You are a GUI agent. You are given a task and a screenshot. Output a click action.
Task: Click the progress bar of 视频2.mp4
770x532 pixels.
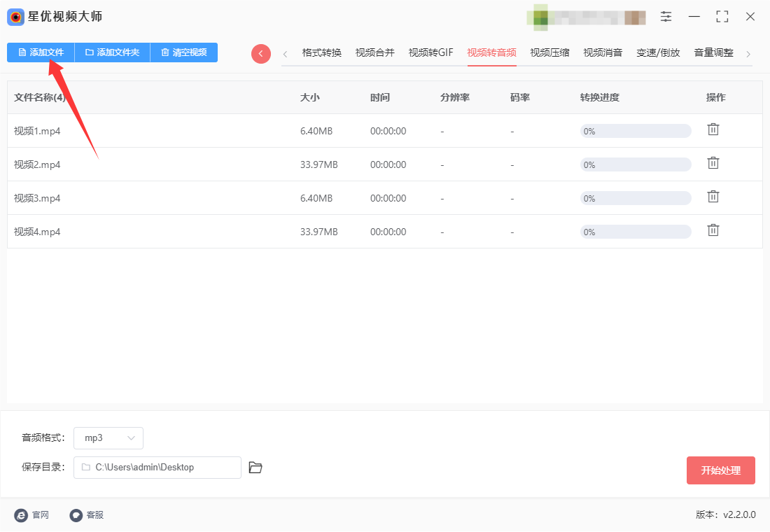pos(636,164)
